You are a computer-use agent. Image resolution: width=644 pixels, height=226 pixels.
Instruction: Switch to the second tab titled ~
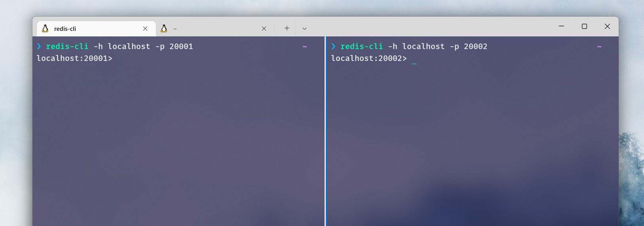[x=215, y=28]
